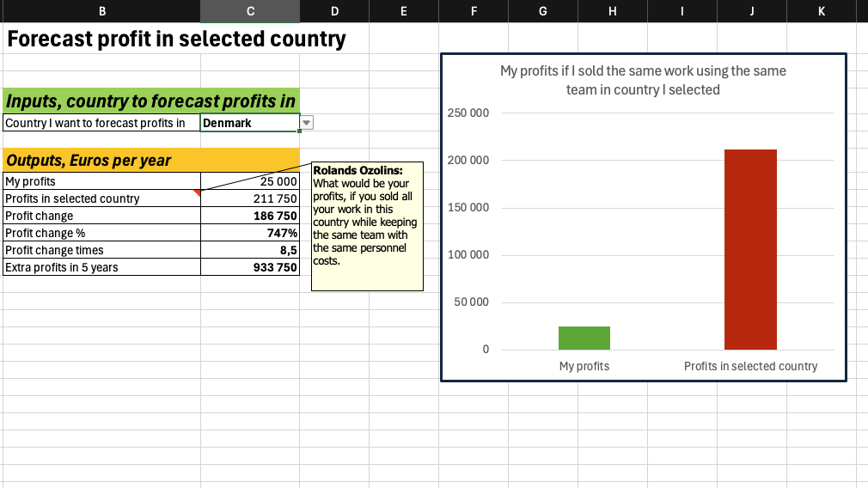Select column F header
The image size is (868, 488).
(474, 11)
